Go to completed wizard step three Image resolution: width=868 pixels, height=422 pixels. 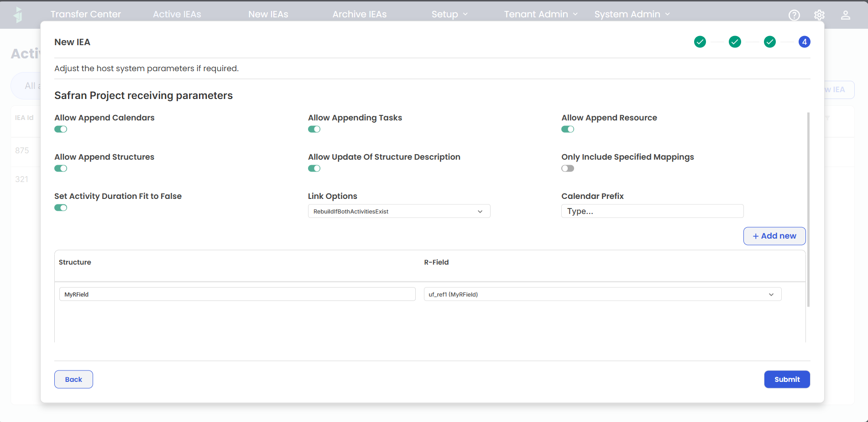770,42
